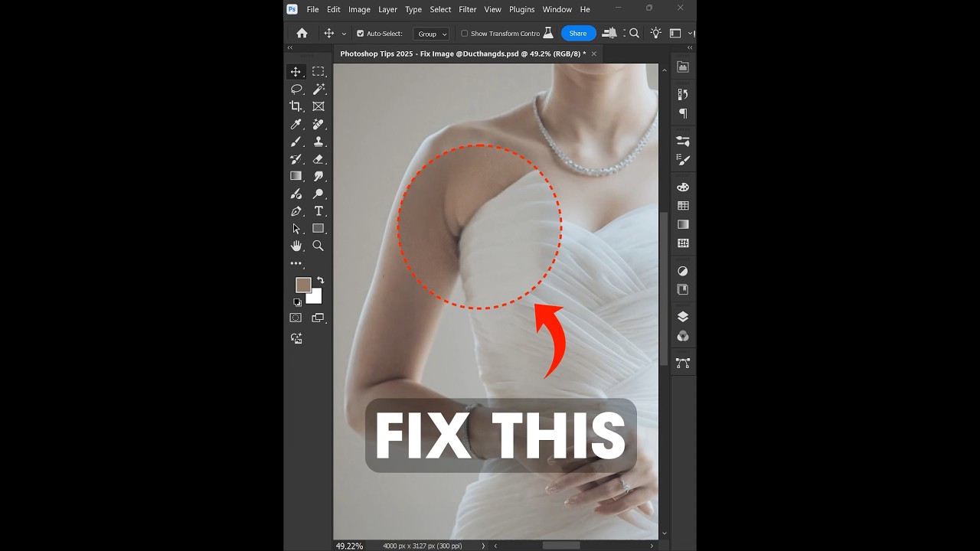Select the Pen tool
980x551 pixels.
296,211
